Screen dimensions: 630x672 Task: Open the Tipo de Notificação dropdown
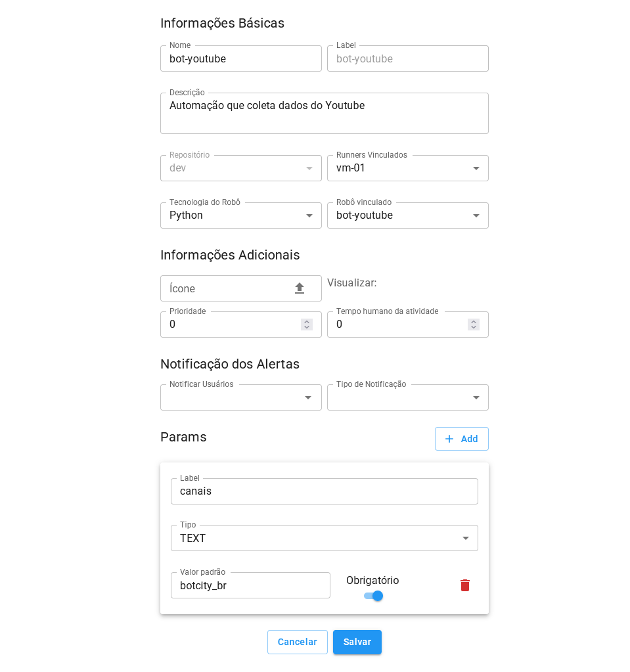476,397
